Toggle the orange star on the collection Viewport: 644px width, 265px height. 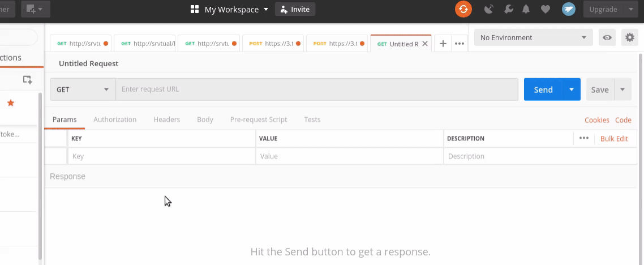10,103
